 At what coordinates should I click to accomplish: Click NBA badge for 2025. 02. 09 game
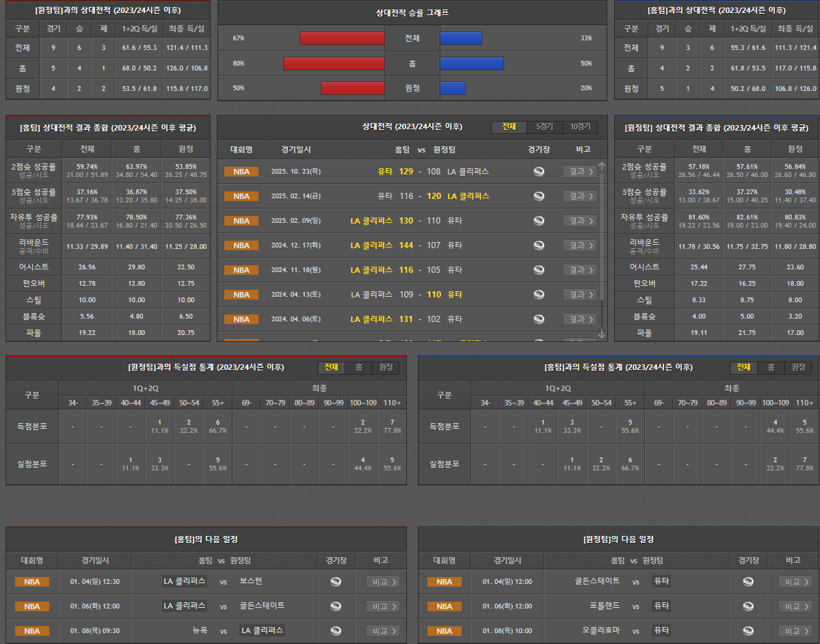click(241, 221)
